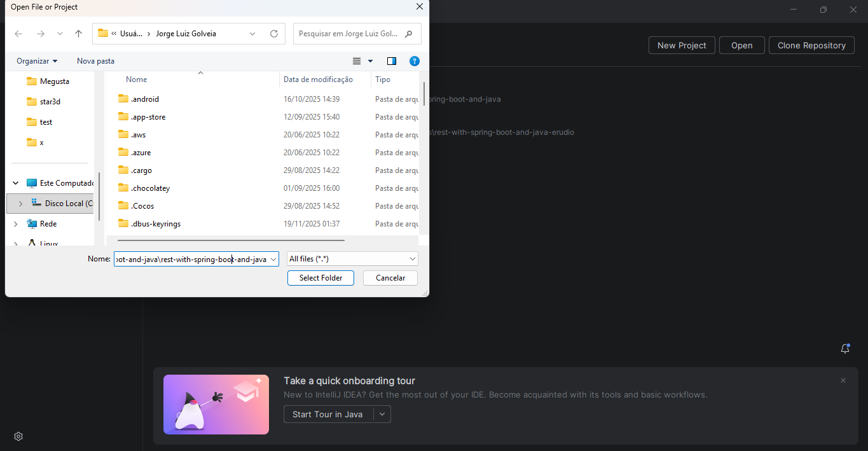Screen dimensions: 868x451
Task: Open IntelliJ notifications bell
Action: [x=844, y=349]
